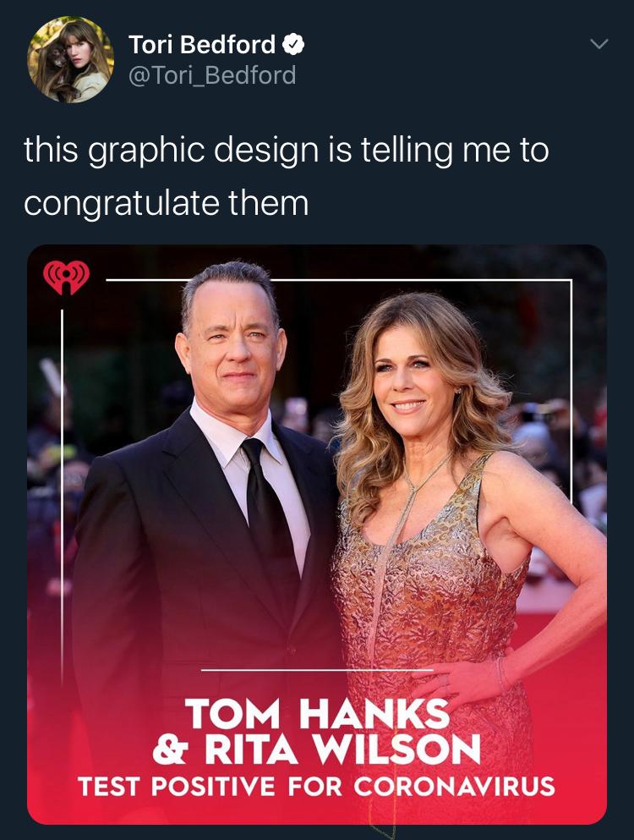Viewport: 634px width, 840px height.
Task: Open the attached tweet image
Action: point(317,535)
